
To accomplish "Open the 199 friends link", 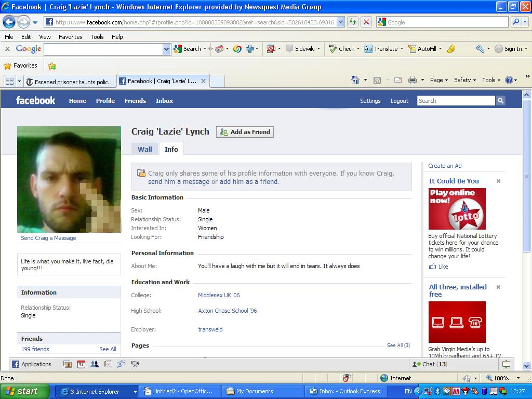I will pyautogui.click(x=35, y=349).
